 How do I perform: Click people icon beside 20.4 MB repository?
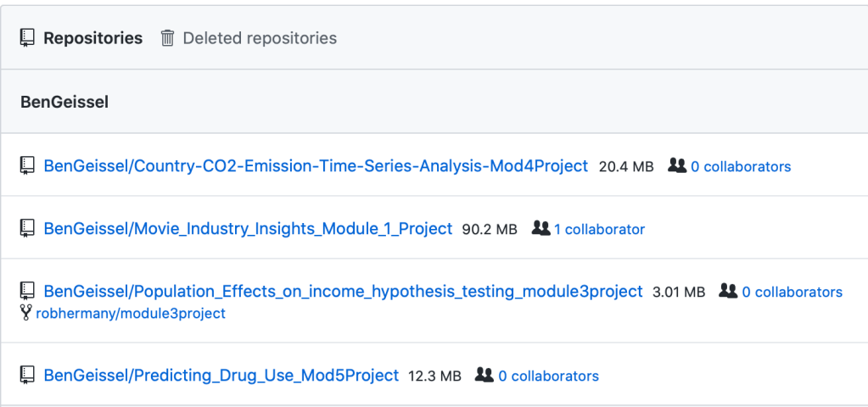coord(677,166)
